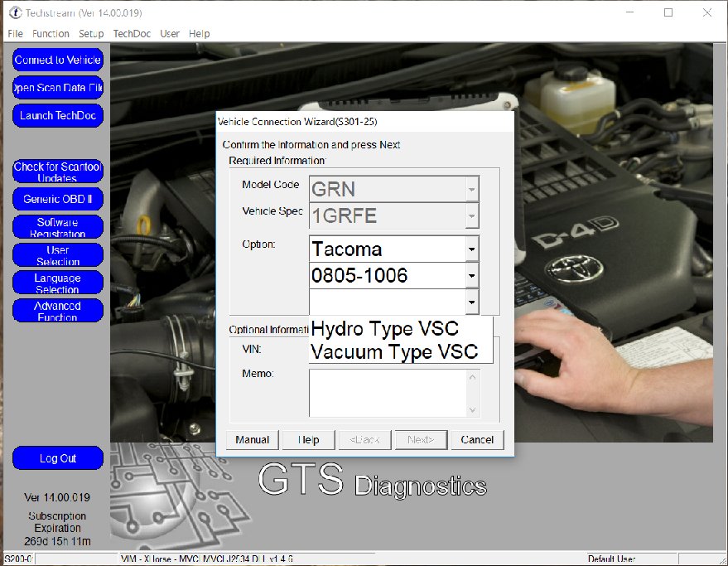Screen dimensions: 728x566
Task: Click the Manual button in wizard
Action: tap(252, 439)
